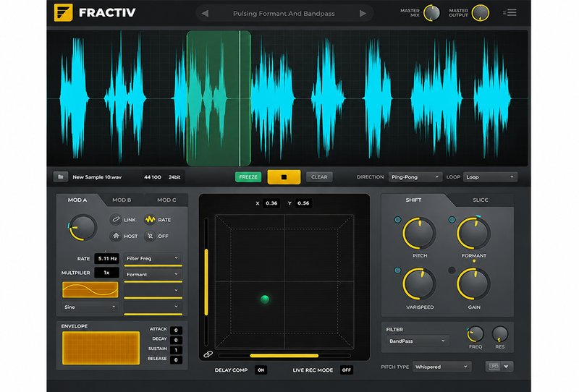Image resolution: width=579 pixels, height=392 pixels.
Task: Toggle modulation indicator beside Varispeed knob
Action: pos(397,270)
